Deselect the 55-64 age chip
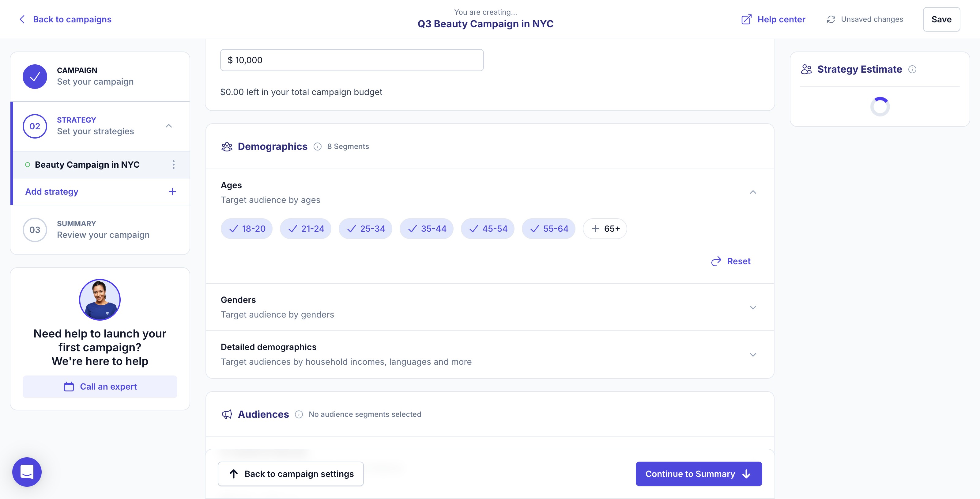Viewport: 980px width, 499px height. [548, 229]
